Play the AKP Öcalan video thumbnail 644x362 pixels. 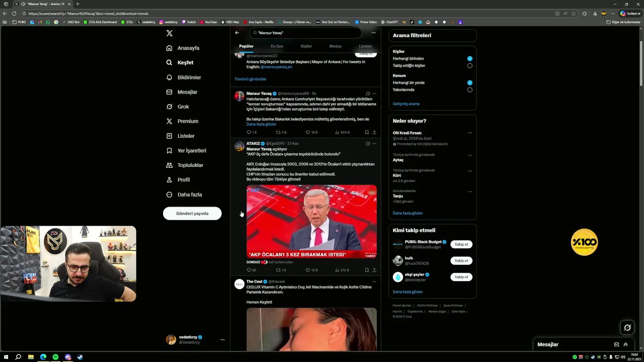311,222
